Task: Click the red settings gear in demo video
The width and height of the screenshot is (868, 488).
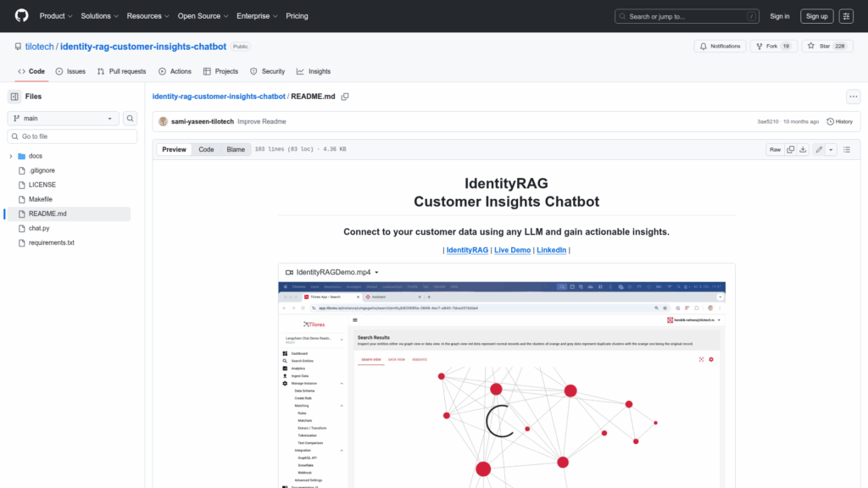Action: [x=711, y=359]
